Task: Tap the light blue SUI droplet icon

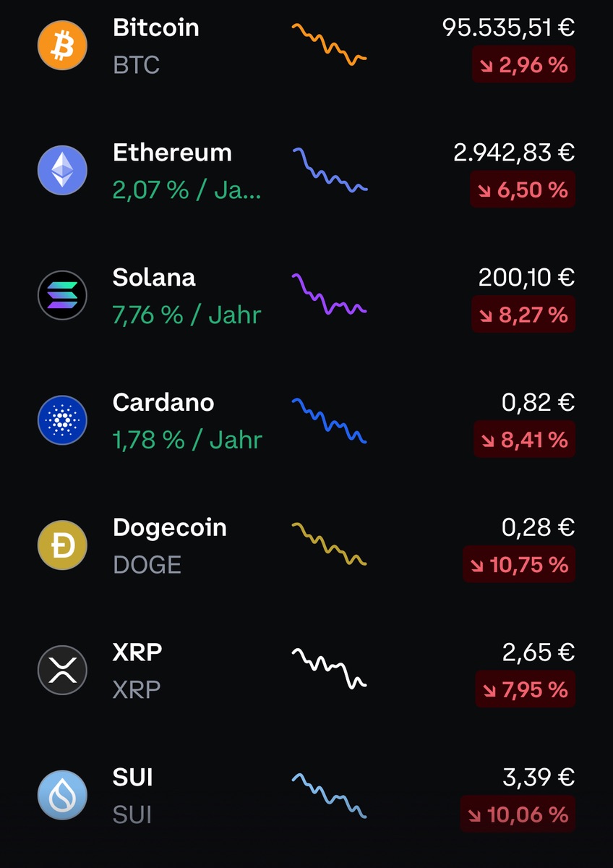Action: click(x=62, y=795)
